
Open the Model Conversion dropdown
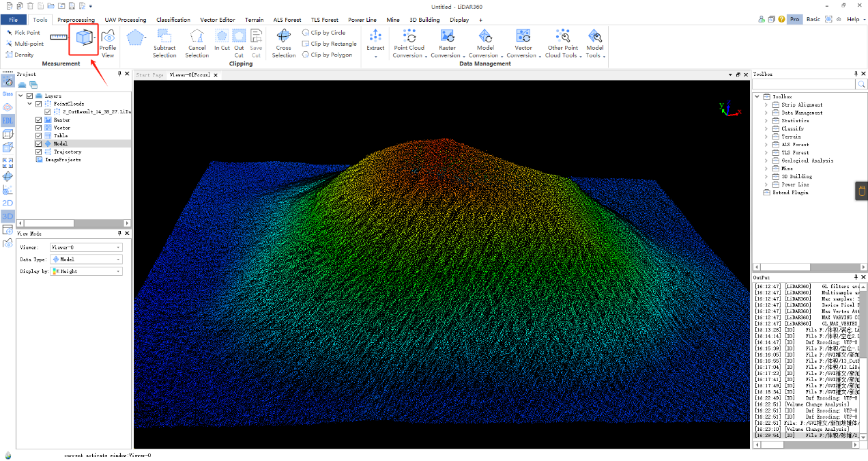[485, 42]
